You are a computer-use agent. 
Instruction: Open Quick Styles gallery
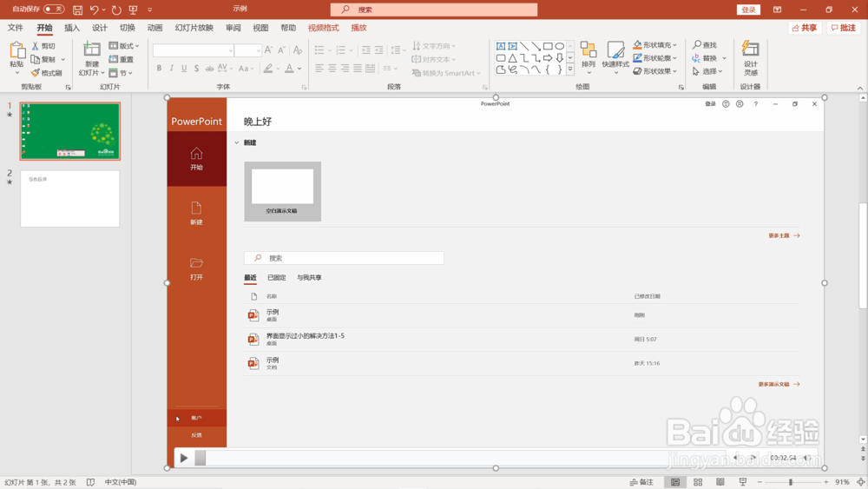point(615,57)
